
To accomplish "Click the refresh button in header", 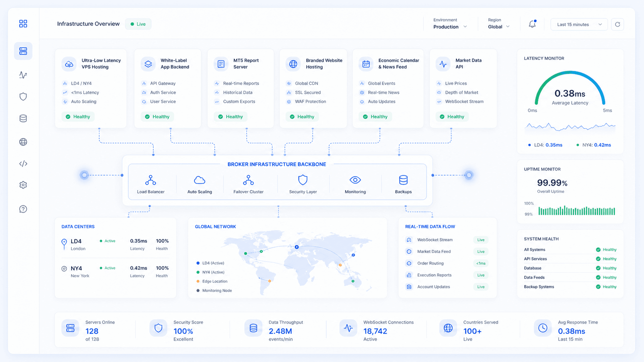I will pyautogui.click(x=617, y=24).
